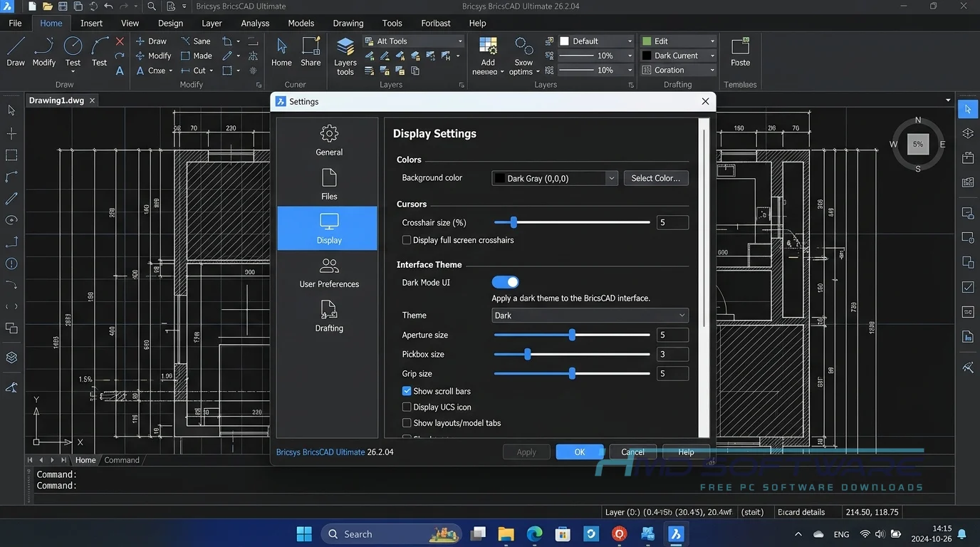Open the Theme dropdown set to Dark
Image resolution: width=980 pixels, height=547 pixels.
pyautogui.click(x=590, y=316)
